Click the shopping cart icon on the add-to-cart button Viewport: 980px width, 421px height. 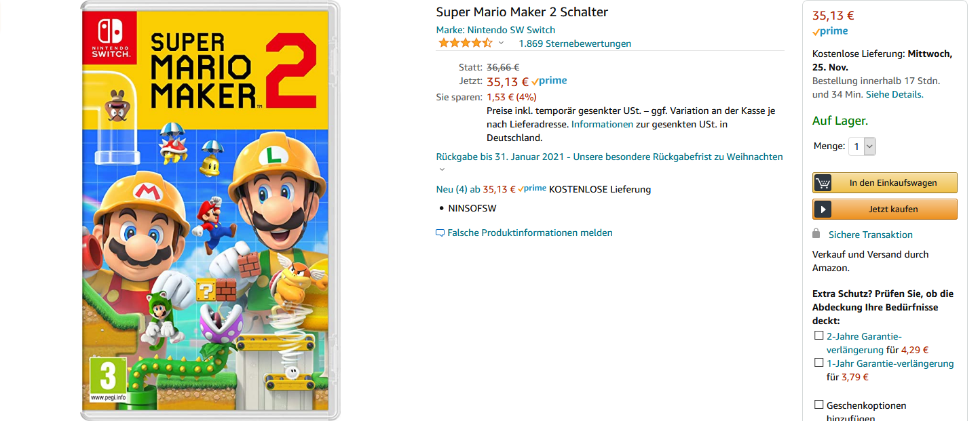click(823, 183)
